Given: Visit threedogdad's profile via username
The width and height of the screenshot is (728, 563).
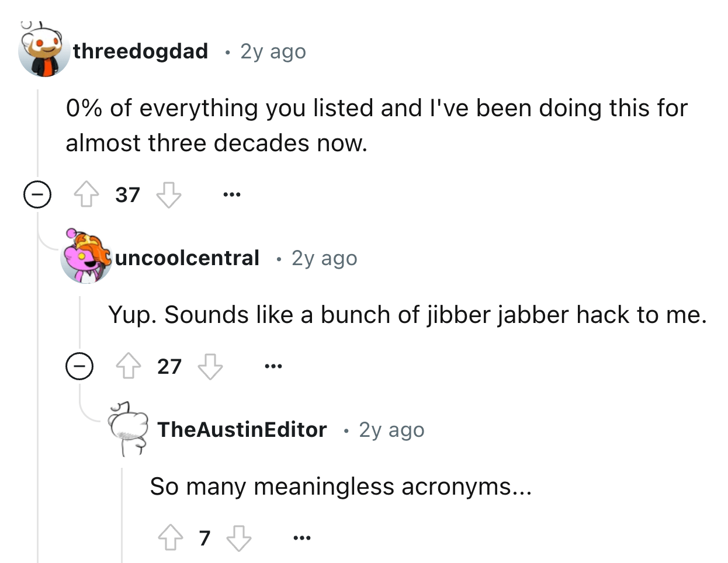Looking at the screenshot, I should tap(141, 51).
